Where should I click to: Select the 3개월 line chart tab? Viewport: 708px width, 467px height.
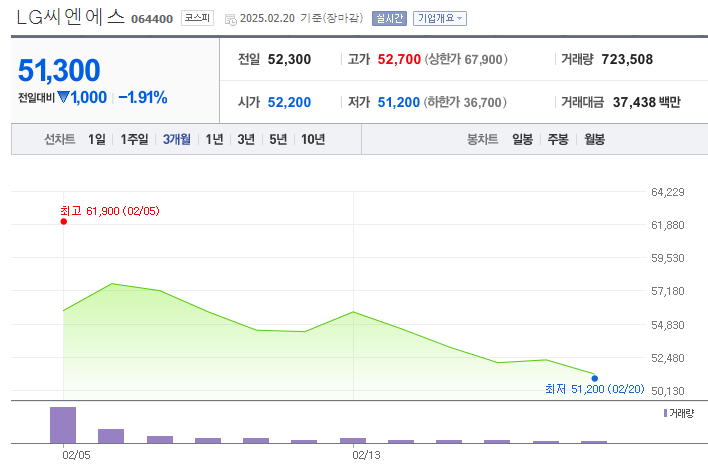tap(177, 139)
